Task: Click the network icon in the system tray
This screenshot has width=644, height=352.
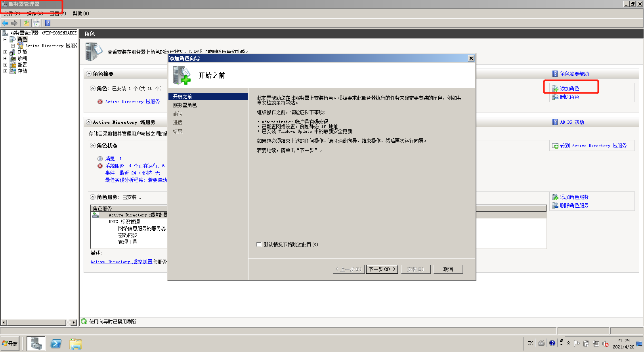Action: (596, 344)
